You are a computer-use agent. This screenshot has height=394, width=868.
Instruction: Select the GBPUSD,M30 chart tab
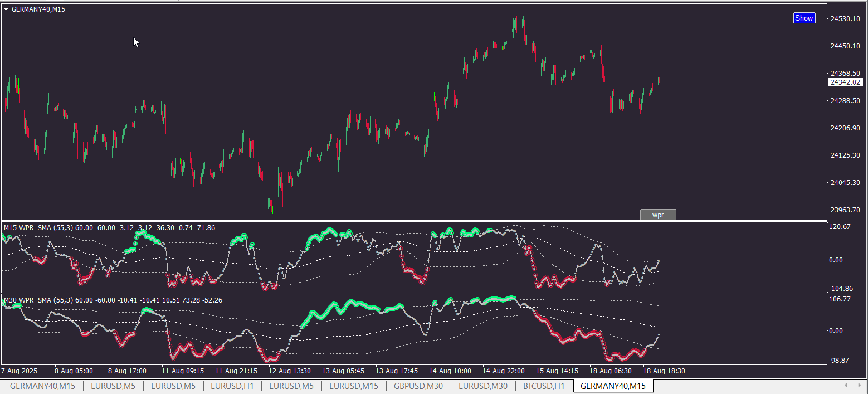[418, 386]
